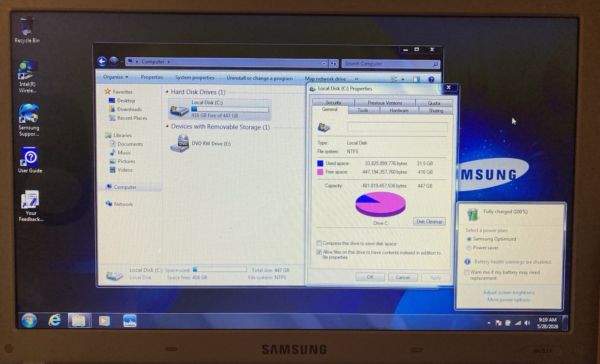Open the address bar history dropdown
600x364 pixels.
(x=324, y=64)
